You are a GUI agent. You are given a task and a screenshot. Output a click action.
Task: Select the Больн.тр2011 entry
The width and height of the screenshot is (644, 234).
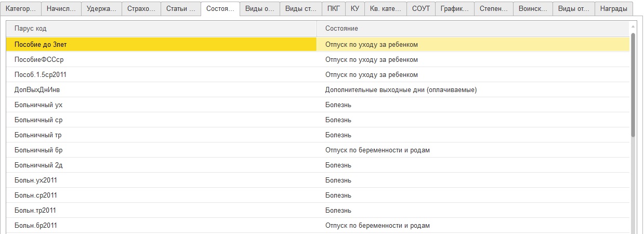[x=35, y=211]
